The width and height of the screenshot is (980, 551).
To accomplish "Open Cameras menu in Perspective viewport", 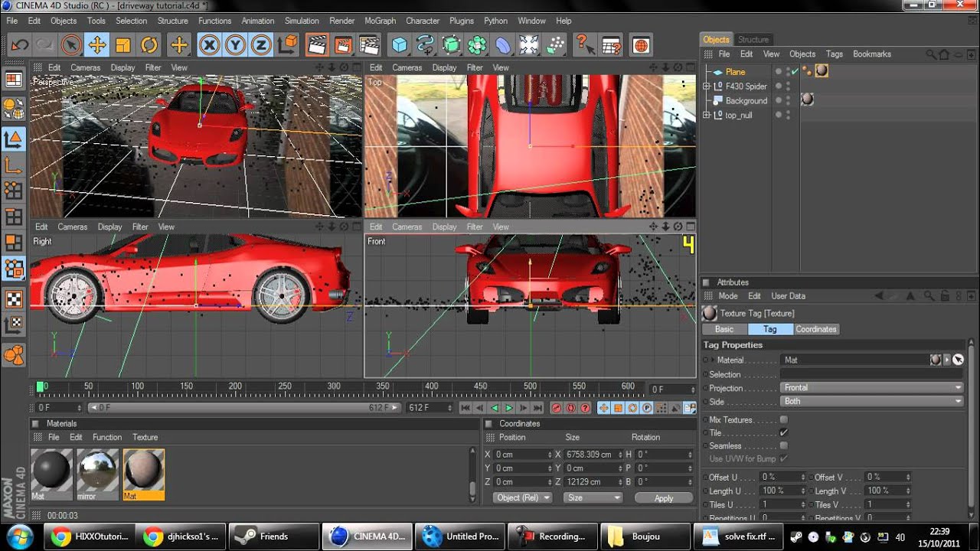I will tap(86, 67).
